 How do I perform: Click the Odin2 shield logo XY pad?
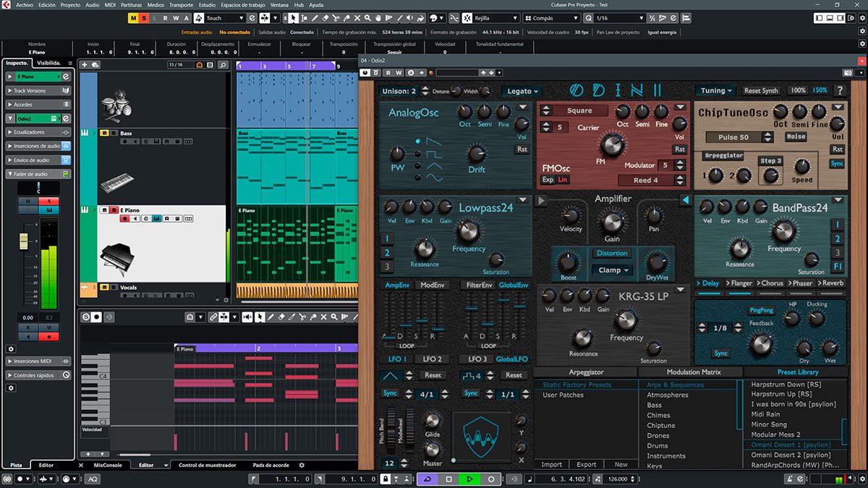coord(480,437)
